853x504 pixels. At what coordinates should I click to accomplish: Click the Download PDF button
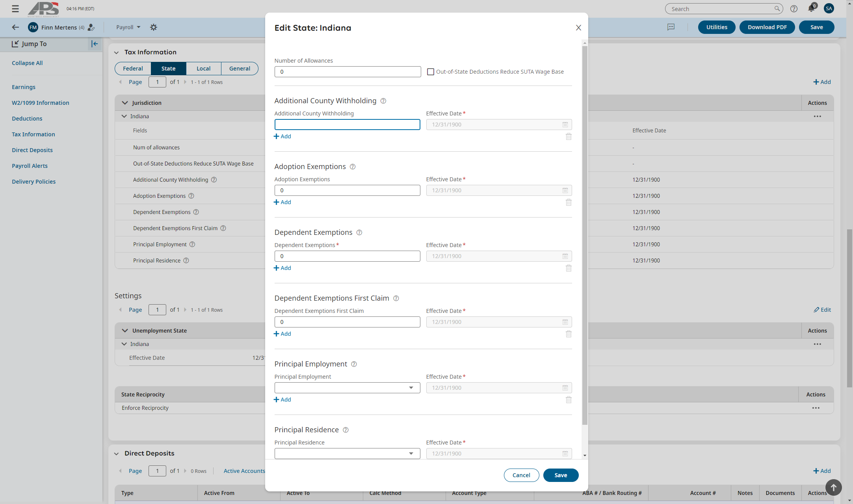[x=767, y=27]
